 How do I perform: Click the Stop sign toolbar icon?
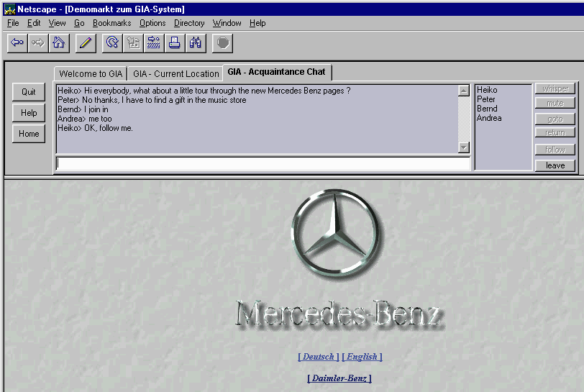pyautogui.click(x=223, y=43)
